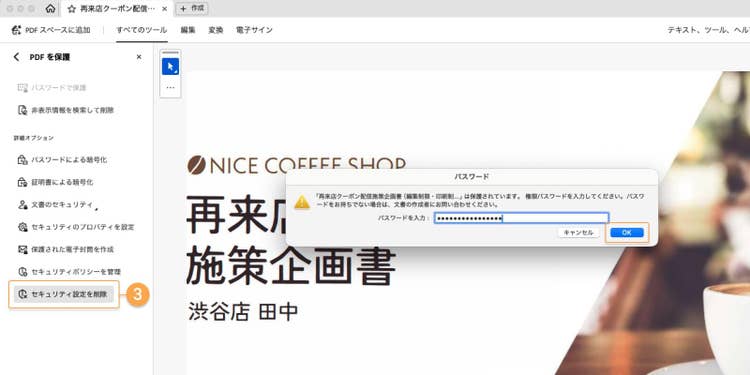Click パスワードによる暗号化
750x375 pixels.
[62, 160]
